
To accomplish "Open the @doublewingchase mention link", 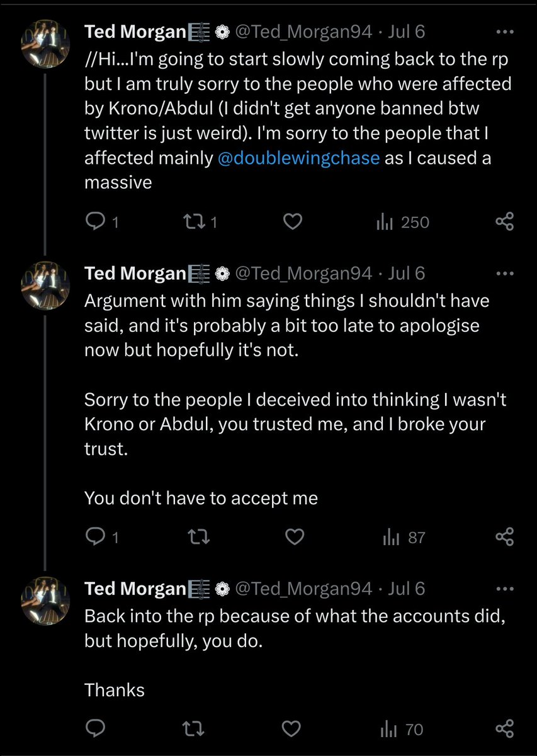I will (x=298, y=158).
